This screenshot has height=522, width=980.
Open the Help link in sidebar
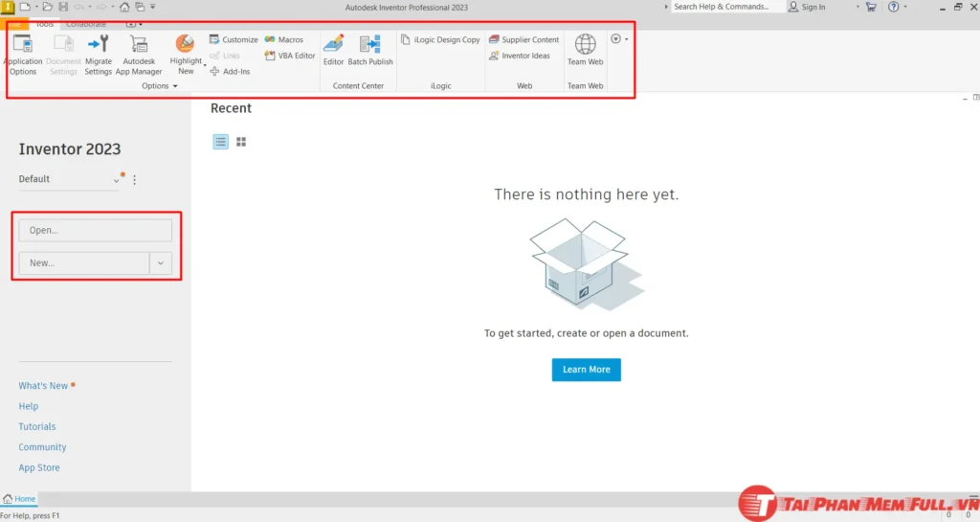28,406
